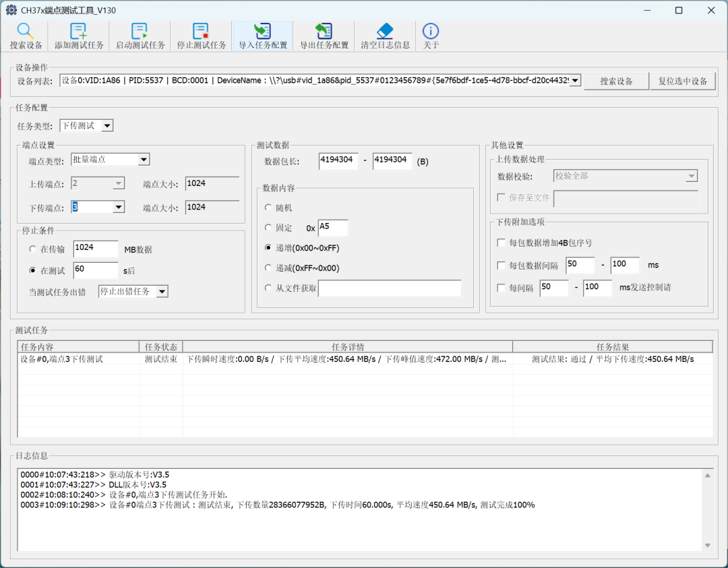The width and height of the screenshot is (728, 568).
Task: Click the 每包数据间隔 minimum field showing 50
Action: pos(580,265)
